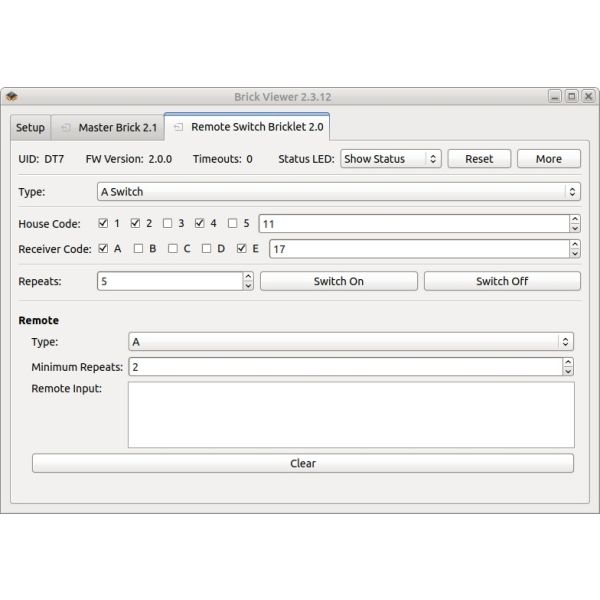This screenshot has height=600, width=600.
Task: Click the Remote section heading
Action: point(39,320)
